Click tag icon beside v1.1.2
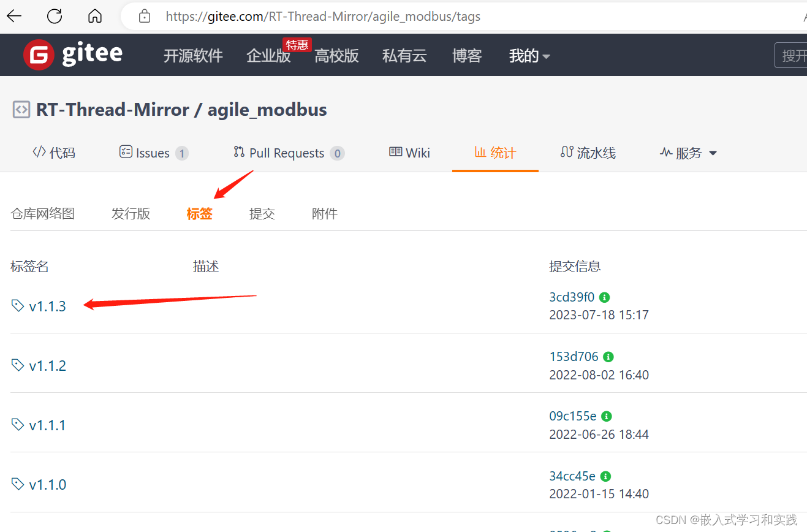The width and height of the screenshot is (807, 532). [x=18, y=365]
